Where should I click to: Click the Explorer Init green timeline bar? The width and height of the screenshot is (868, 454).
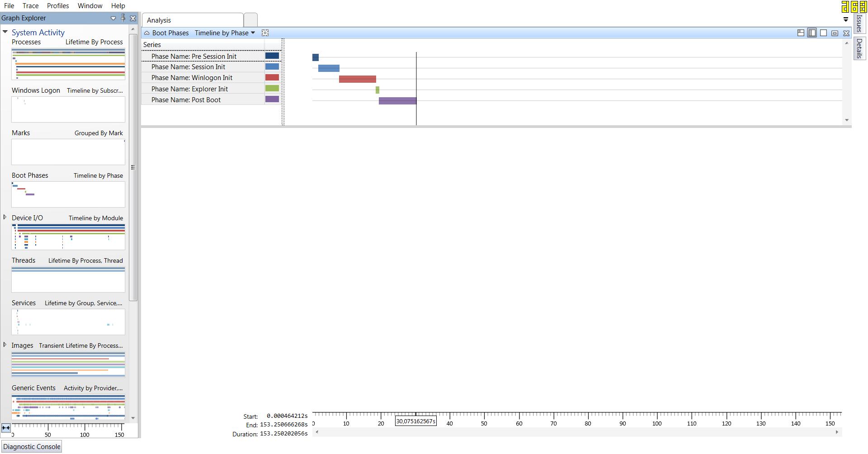tap(377, 90)
